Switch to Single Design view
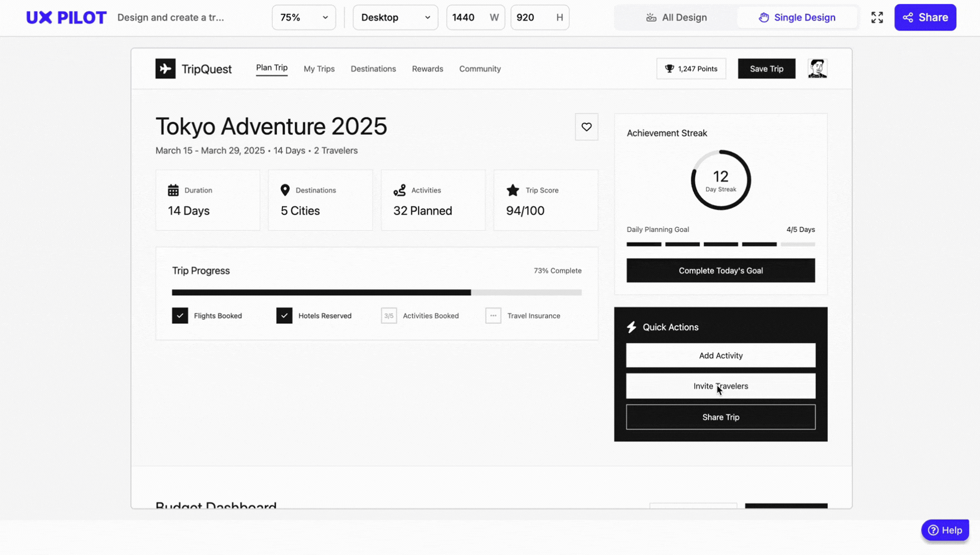 tap(797, 17)
